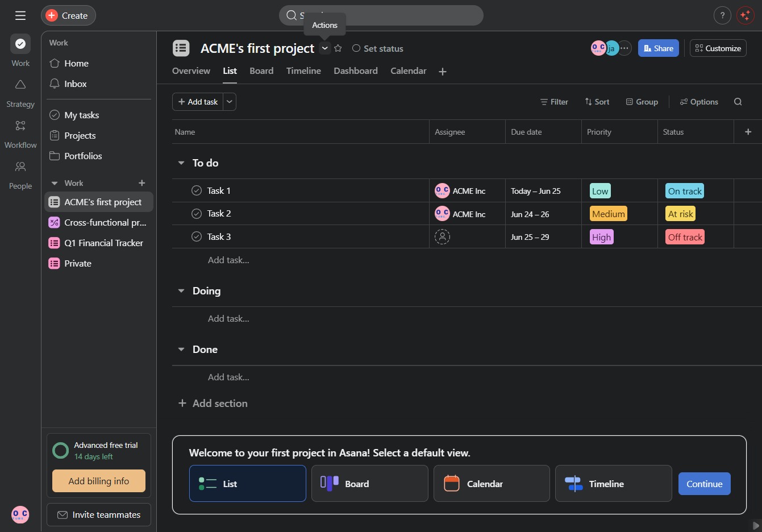Set the project status
This screenshot has height=532, width=762.
pyautogui.click(x=378, y=48)
